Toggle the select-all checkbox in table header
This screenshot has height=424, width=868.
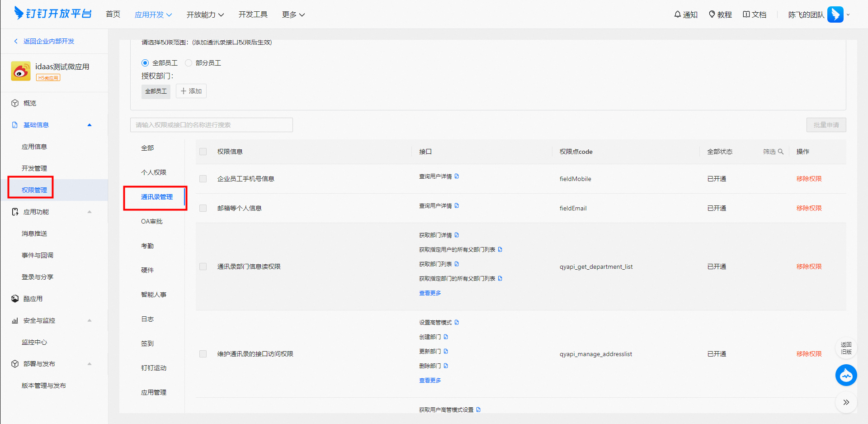(203, 152)
